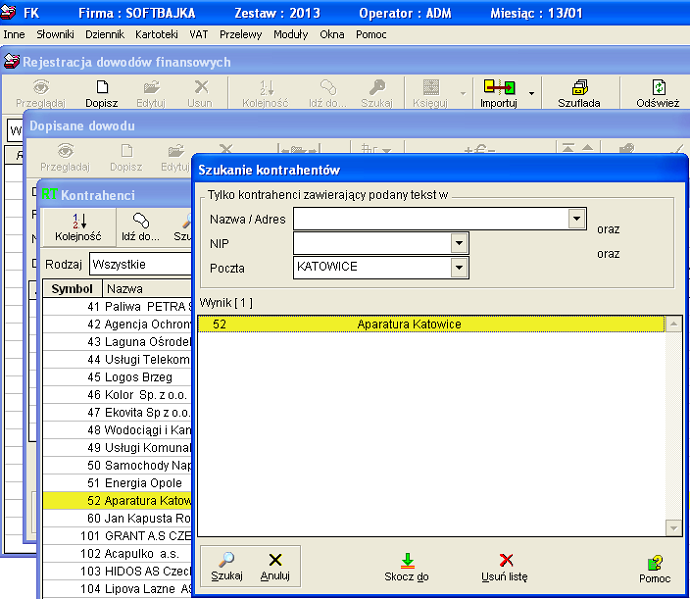
Task: Open Okna menu
Action: 332,34
